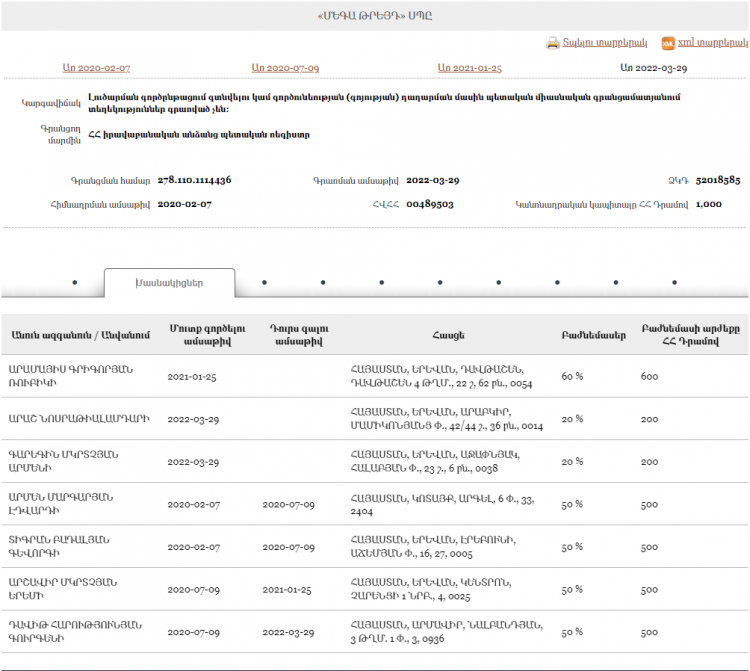View the record as of 2020-02-07

[96, 68]
